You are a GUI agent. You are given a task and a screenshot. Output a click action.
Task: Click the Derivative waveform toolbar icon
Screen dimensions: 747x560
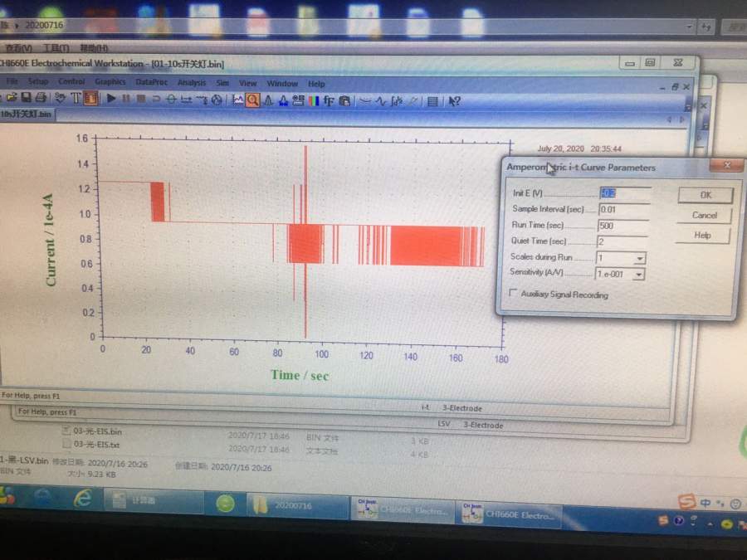click(381, 101)
